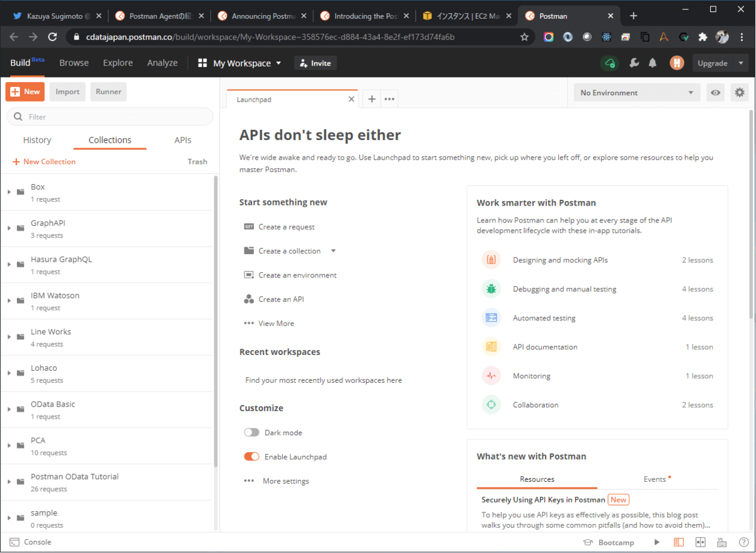Expand the Lohaco collection
Viewport: 756px width, 553px height.
(x=9, y=373)
